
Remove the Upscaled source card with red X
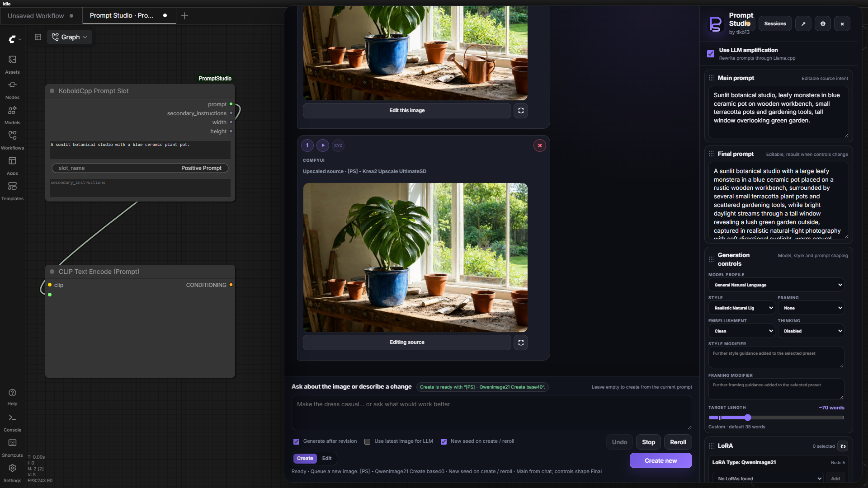540,145
